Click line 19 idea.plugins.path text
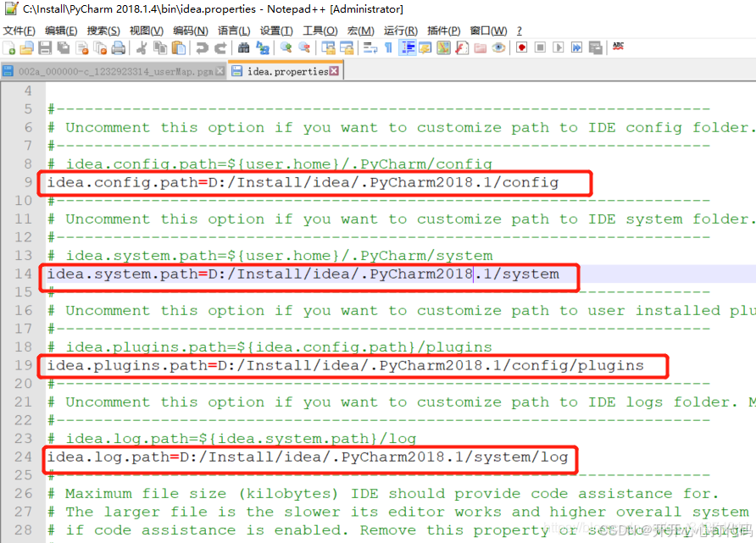756x543 pixels. [345, 366]
